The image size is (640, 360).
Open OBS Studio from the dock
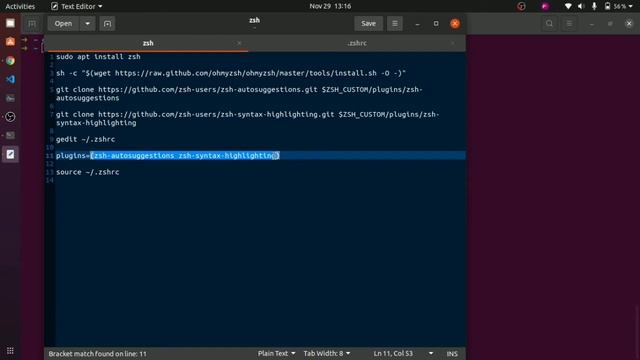(10, 117)
